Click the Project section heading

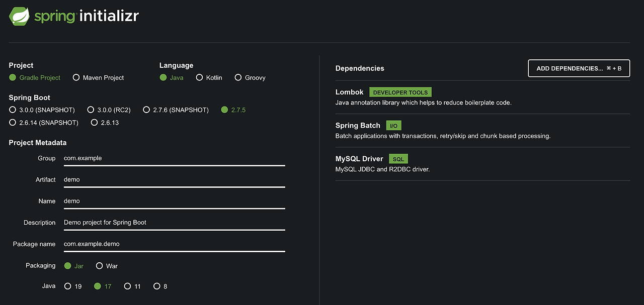pos(21,65)
